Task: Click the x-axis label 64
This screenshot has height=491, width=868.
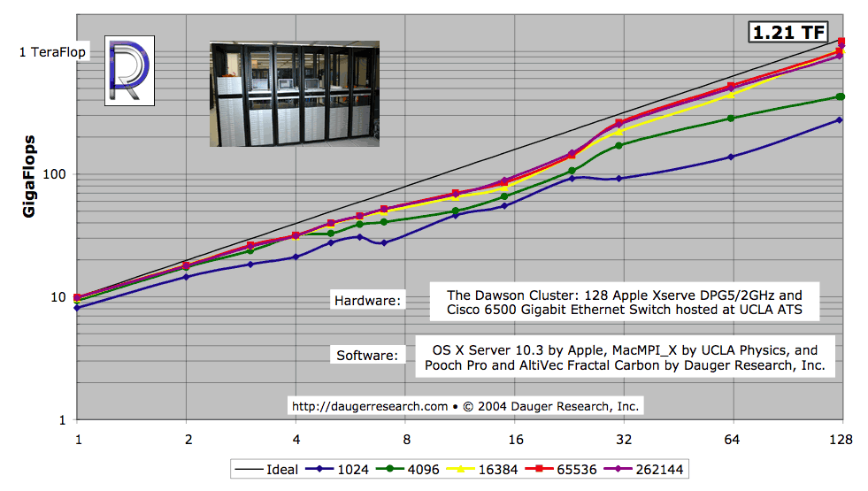Action: click(732, 440)
